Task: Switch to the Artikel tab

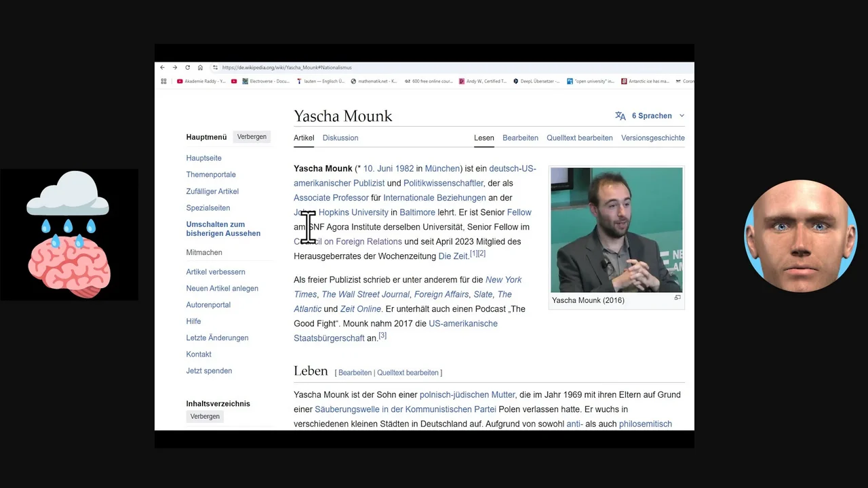Action: coord(304,138)
